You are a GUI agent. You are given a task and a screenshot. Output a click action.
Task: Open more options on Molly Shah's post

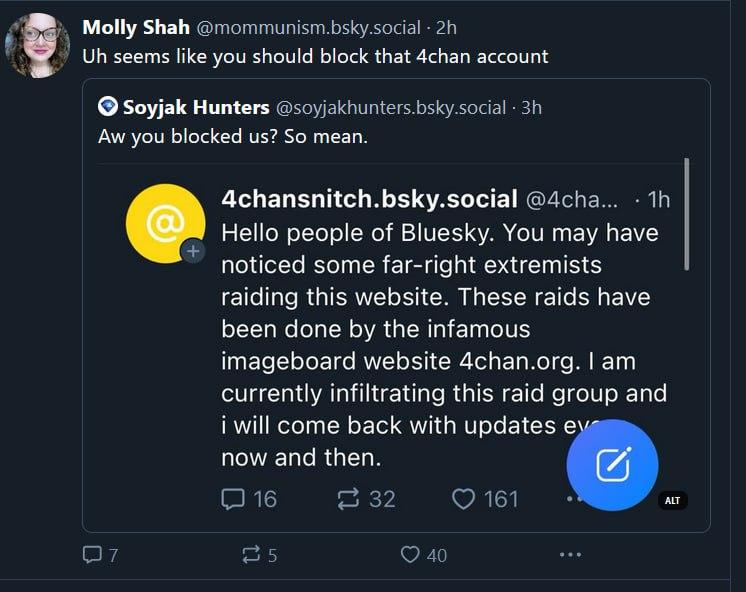570,555
